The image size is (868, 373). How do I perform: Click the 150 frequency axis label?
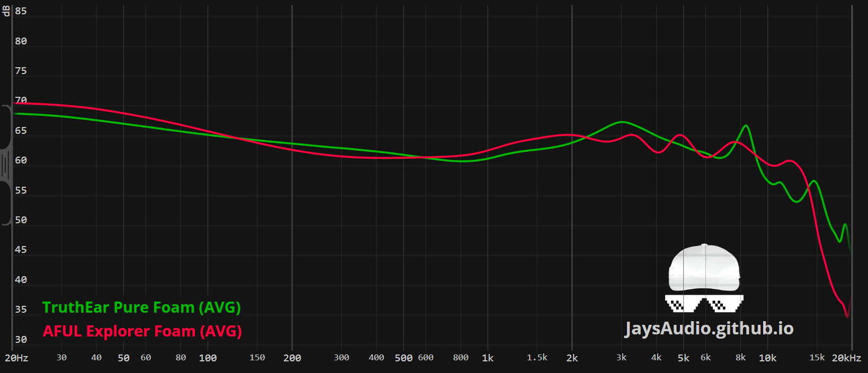pos(257,358)
